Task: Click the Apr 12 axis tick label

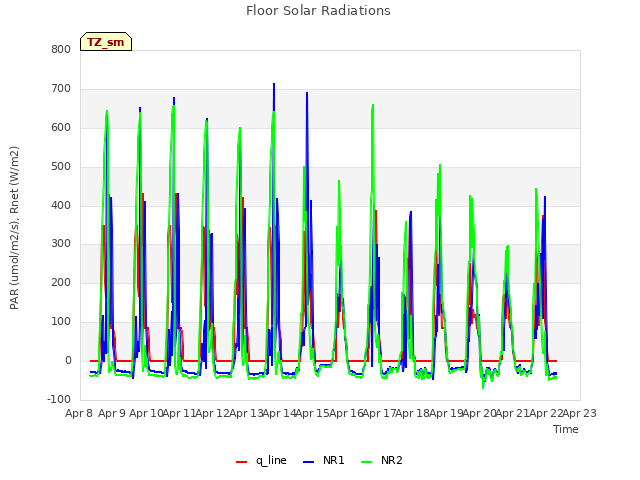Action: tap(213, 413)
